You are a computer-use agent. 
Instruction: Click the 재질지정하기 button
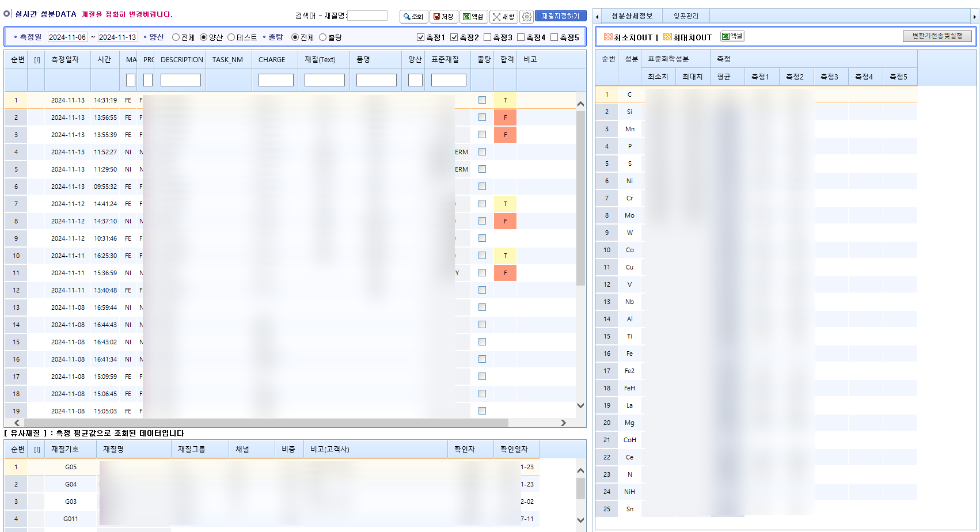[x=560, y=16]
